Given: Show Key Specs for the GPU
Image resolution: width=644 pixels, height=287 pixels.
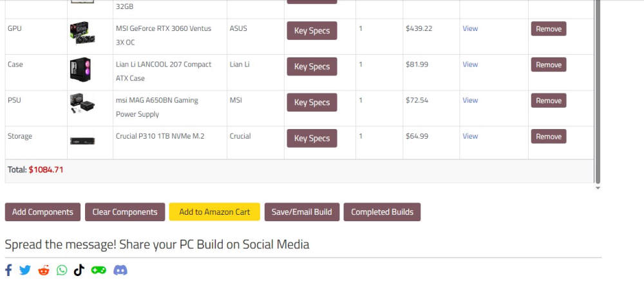Looking at the screenshot, I should coord(312,31).
